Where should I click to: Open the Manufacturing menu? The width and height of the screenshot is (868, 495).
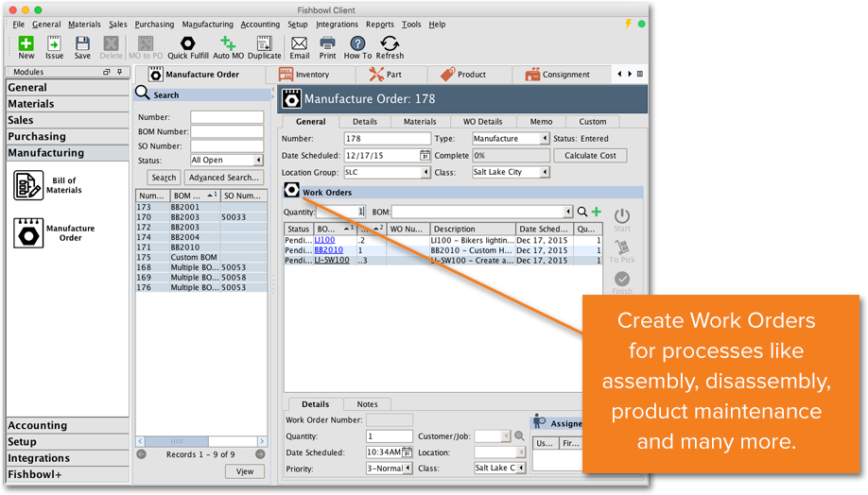coord(208,25)
